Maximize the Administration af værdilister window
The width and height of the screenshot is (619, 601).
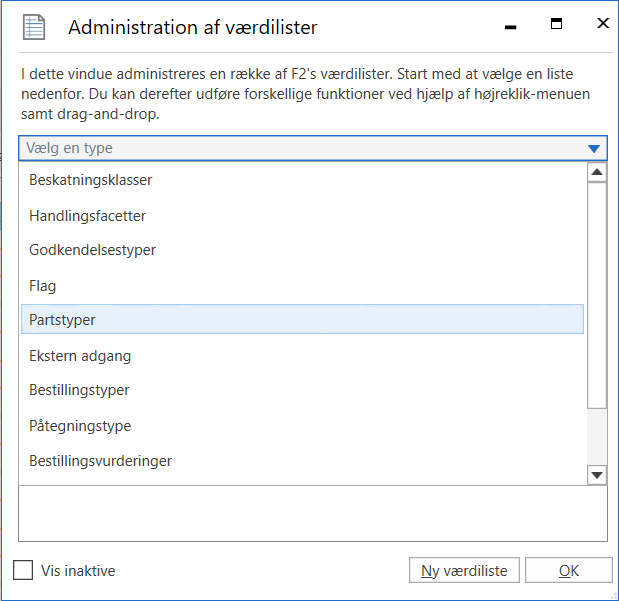pos(557,24)
